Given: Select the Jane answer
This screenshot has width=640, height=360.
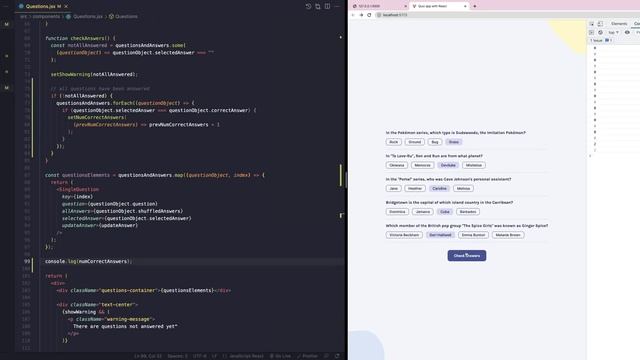Looking at the screenshot, I should [393, 189].
